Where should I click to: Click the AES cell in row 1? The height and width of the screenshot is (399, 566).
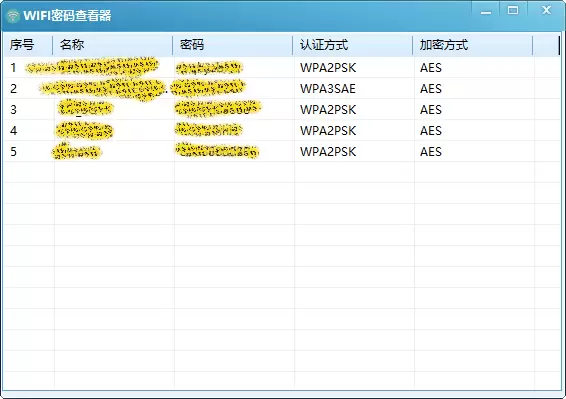pos(431,68)
